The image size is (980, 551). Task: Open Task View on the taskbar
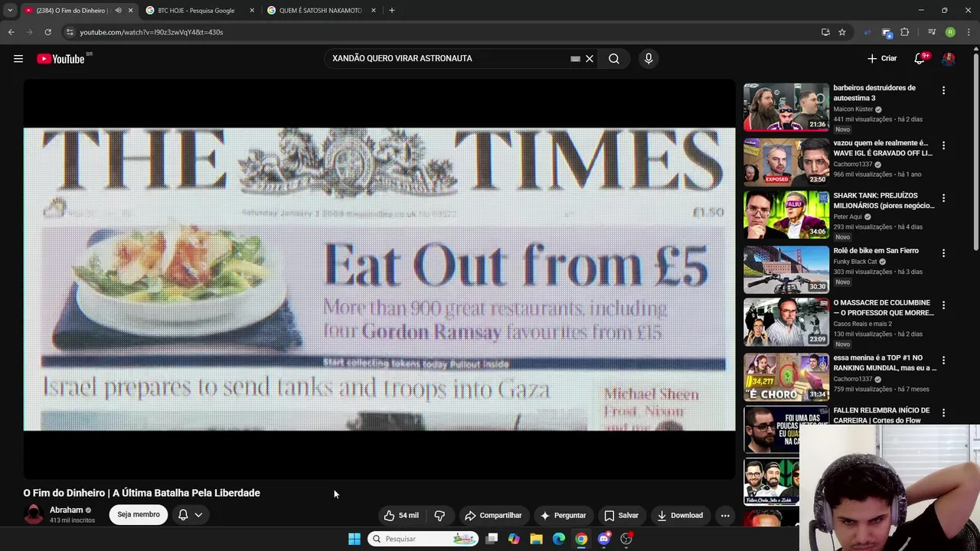click(x=492, y=539)
